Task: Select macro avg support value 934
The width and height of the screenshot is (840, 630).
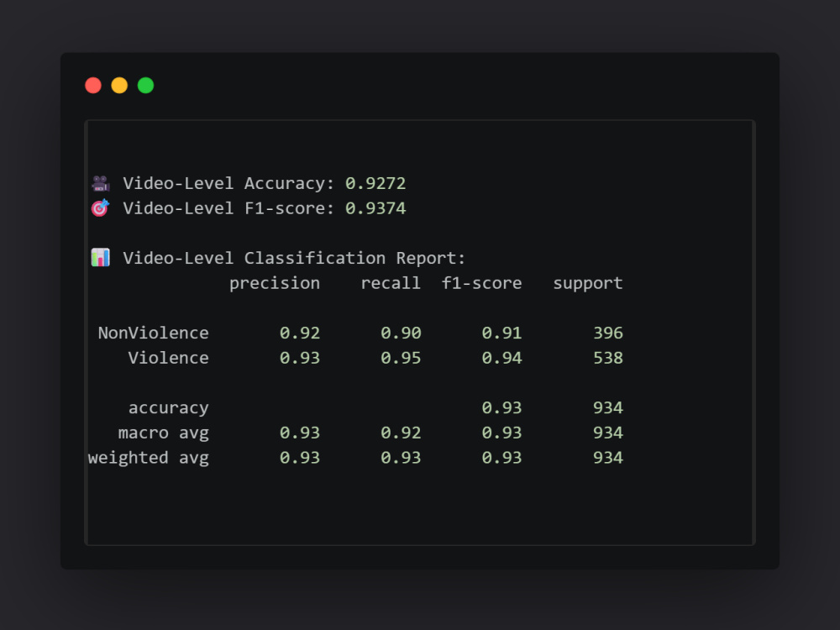Action: click(x=608, y=433)
